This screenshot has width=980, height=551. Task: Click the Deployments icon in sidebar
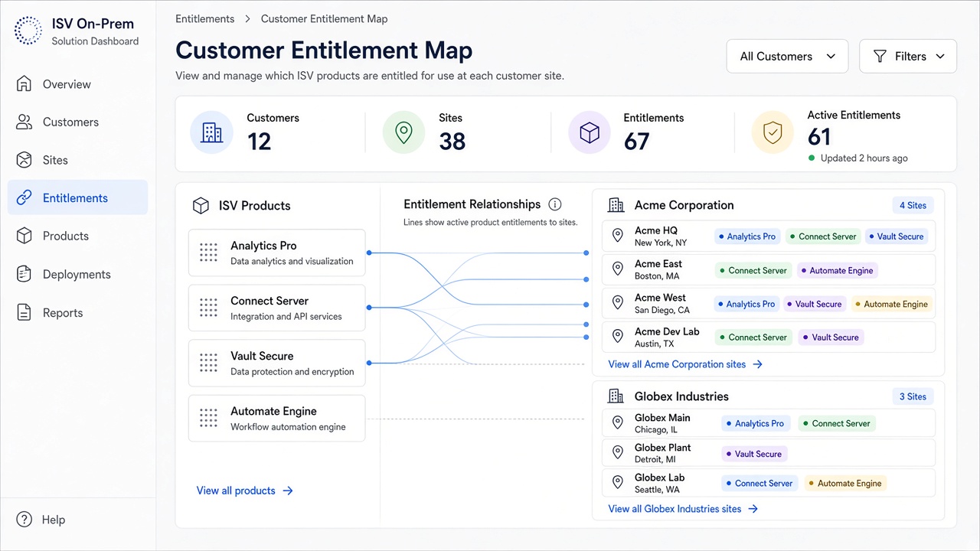point(24,274)
